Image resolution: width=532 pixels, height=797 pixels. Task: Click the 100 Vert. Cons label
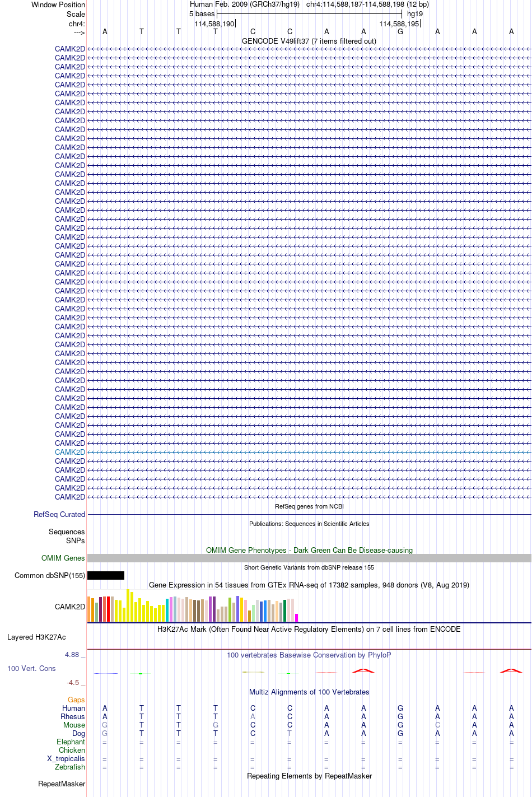point(31,669)
